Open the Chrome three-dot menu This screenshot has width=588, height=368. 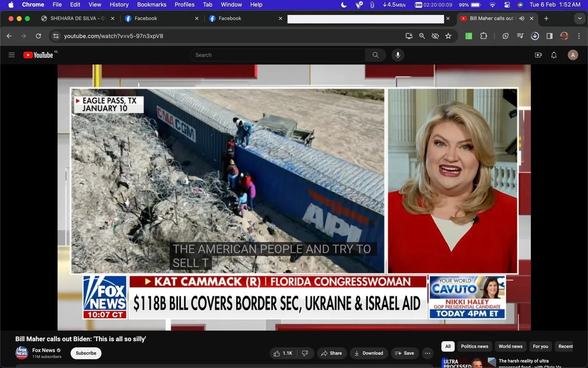click(x=579, y=36)
